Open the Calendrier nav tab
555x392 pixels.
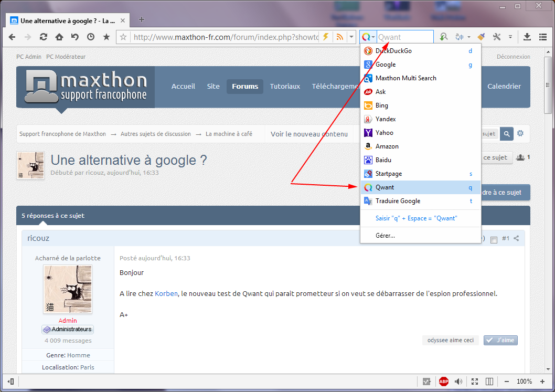point(504,87)
